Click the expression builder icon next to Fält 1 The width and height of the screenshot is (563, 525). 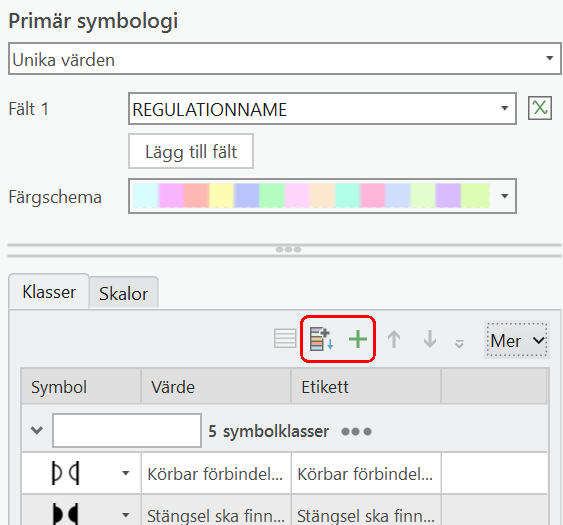(x=540, y=108)
